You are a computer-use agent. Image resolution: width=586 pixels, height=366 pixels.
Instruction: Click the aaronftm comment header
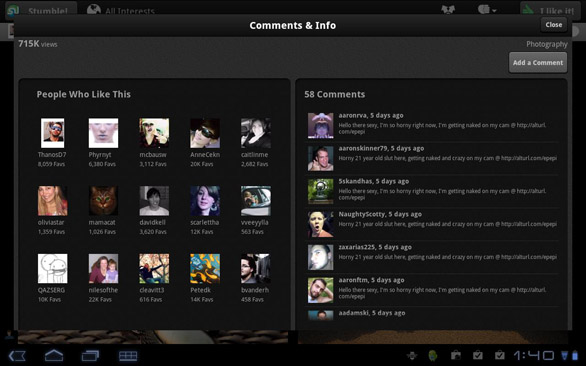click(x=371, y=280)
